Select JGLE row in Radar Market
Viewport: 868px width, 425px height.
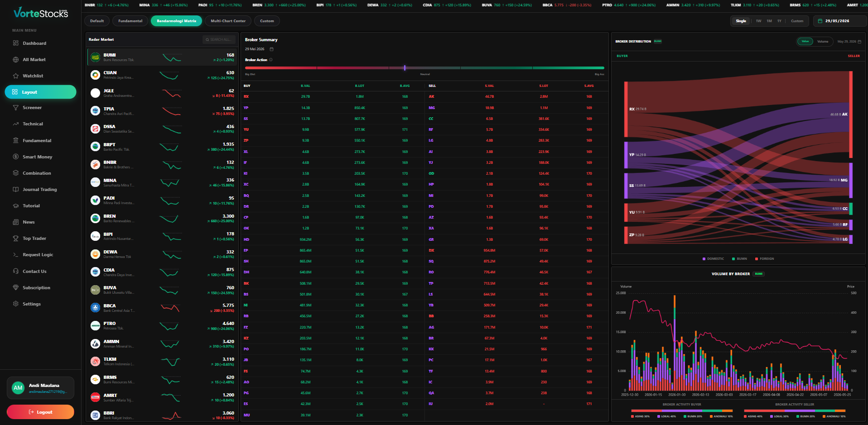(162, 93)
